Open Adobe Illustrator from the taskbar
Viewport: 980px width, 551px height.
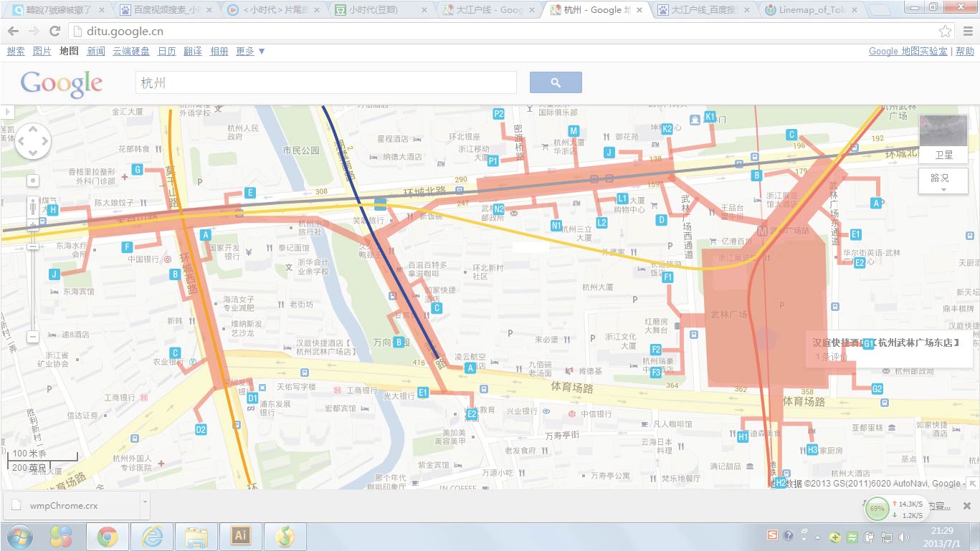(x=240, y=536)
